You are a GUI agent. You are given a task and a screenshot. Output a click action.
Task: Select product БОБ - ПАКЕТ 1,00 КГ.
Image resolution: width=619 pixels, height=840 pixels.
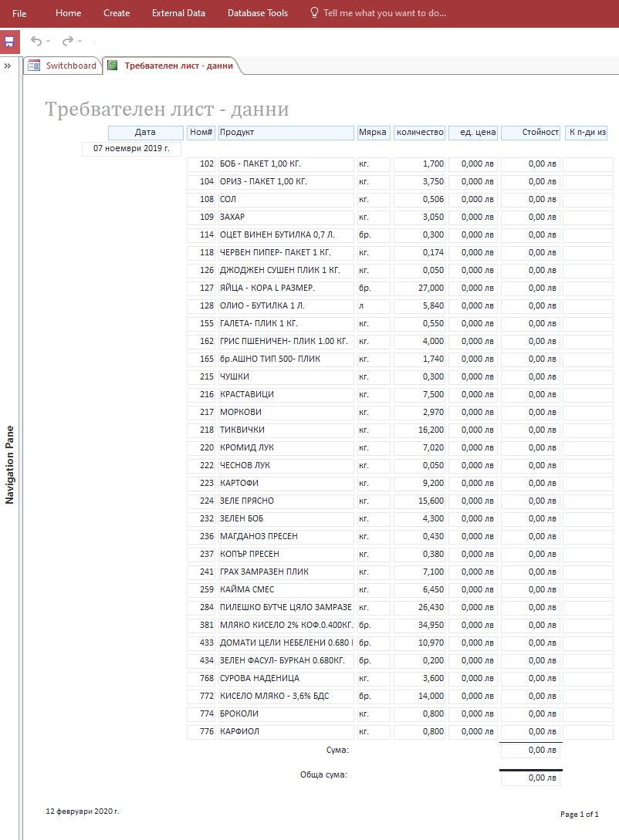[286, 164]
